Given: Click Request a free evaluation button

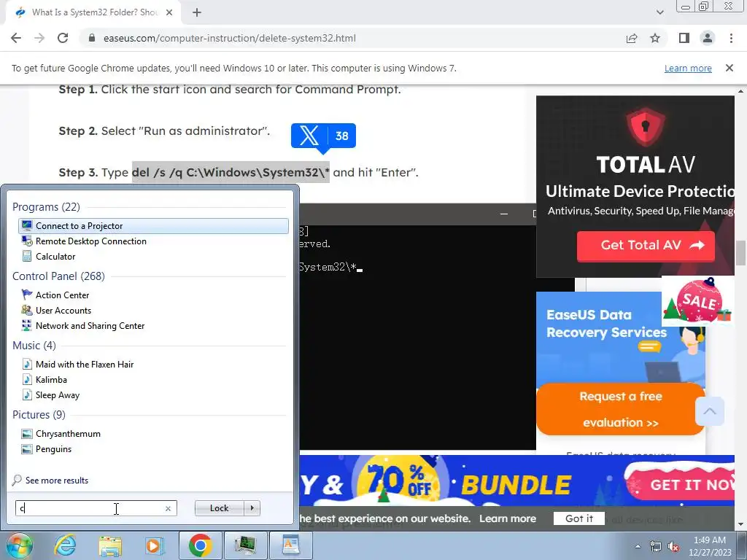Looking at the screenshot, I should click(x=620, y=410).
